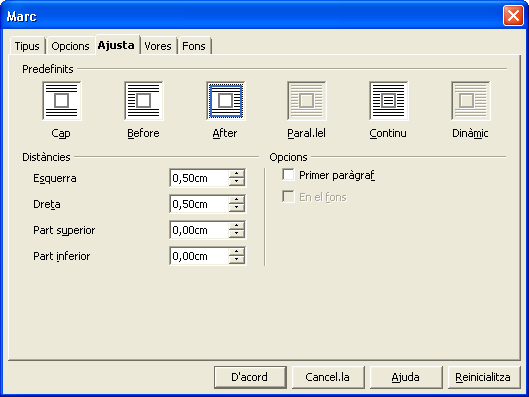The image size is (529, 397).
Task: Open the Fons tab
Action: [x=194, y=46]
